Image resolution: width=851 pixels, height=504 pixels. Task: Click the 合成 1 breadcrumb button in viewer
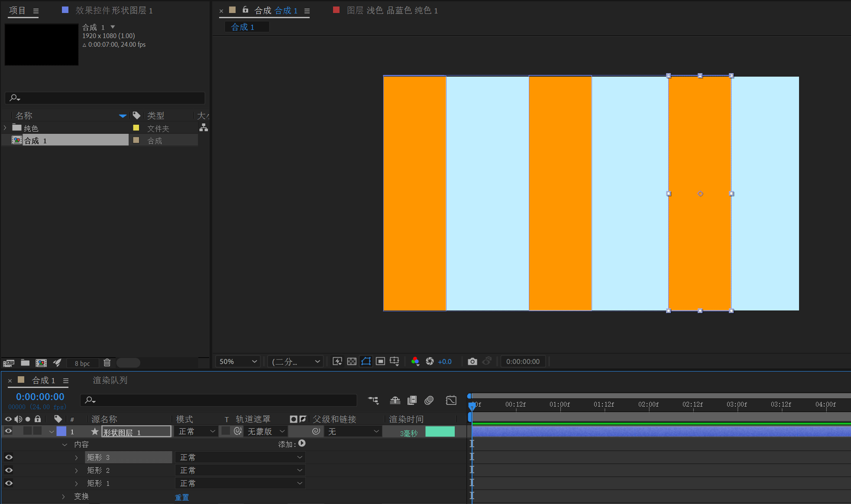247,27
